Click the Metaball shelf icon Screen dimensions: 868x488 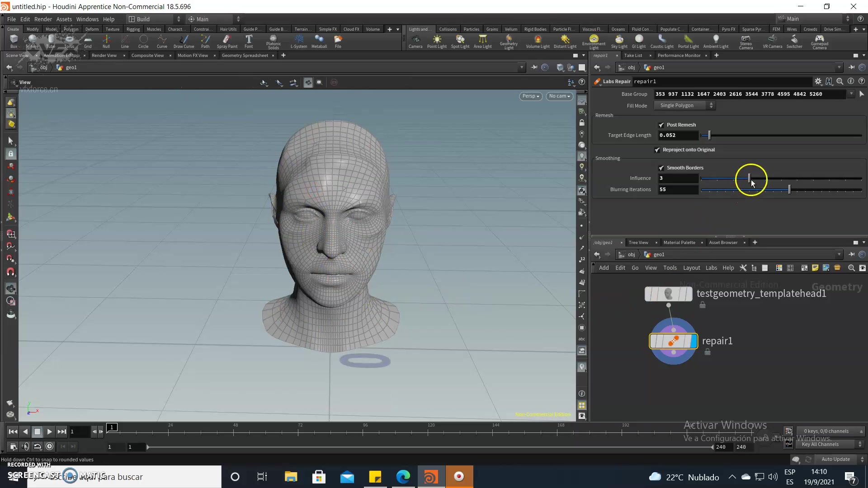[319, 41]
